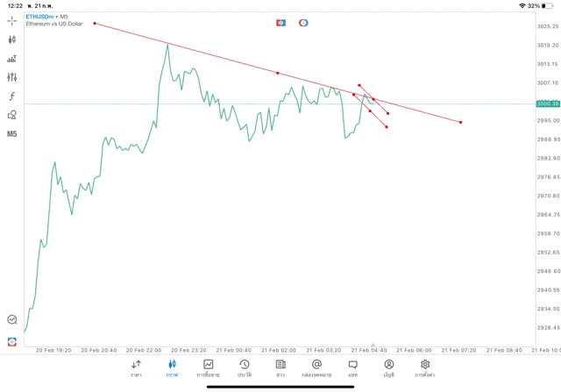Image resolution: width=561 pixels, height=392 pixels.
Task: Tap the circular clock button atop chart
Action: coord(303,22)
